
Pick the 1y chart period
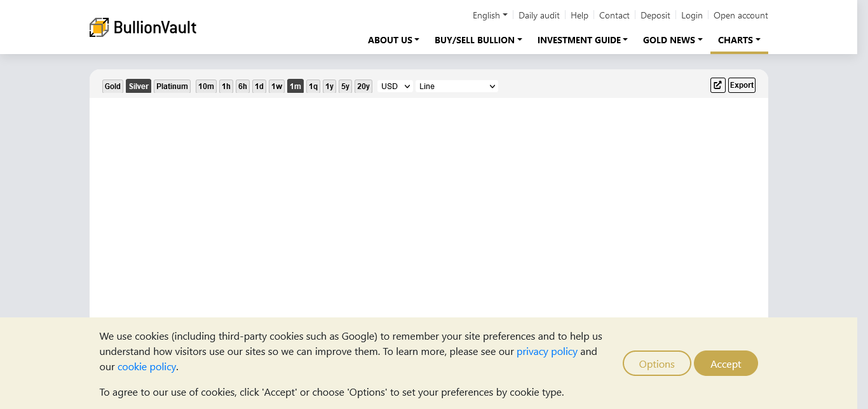(x=329, y=87)
